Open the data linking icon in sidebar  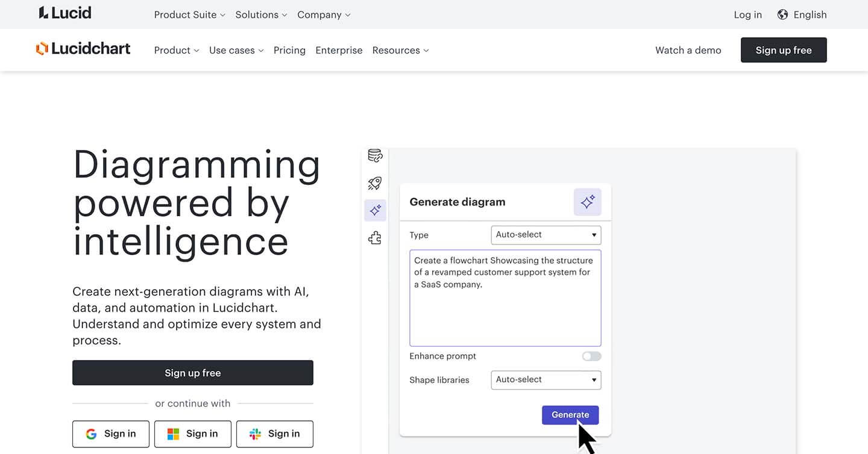(x=375, y=156)
